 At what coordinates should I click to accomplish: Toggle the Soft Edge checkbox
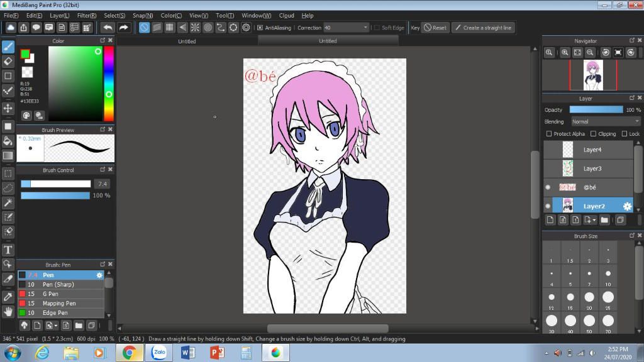(377, 28)
